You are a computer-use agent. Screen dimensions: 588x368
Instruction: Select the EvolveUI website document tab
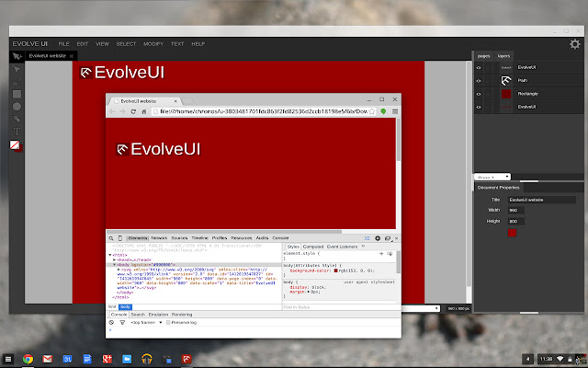[x=48, y=56]
